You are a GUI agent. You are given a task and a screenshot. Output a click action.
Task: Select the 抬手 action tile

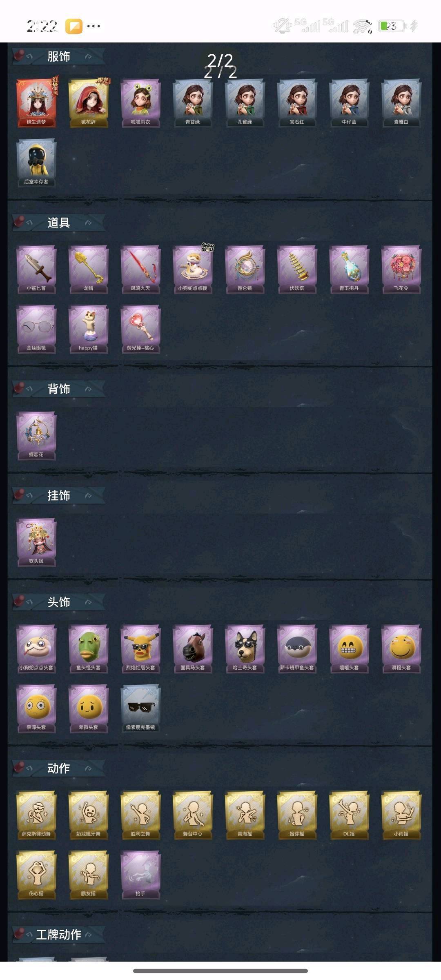click(140, 874)
